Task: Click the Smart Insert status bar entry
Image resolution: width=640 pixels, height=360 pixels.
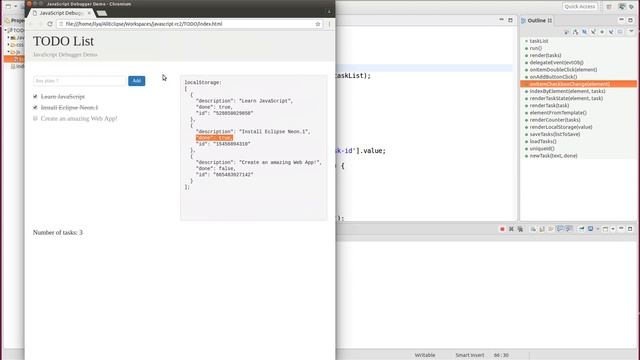Action: [469, 355]
